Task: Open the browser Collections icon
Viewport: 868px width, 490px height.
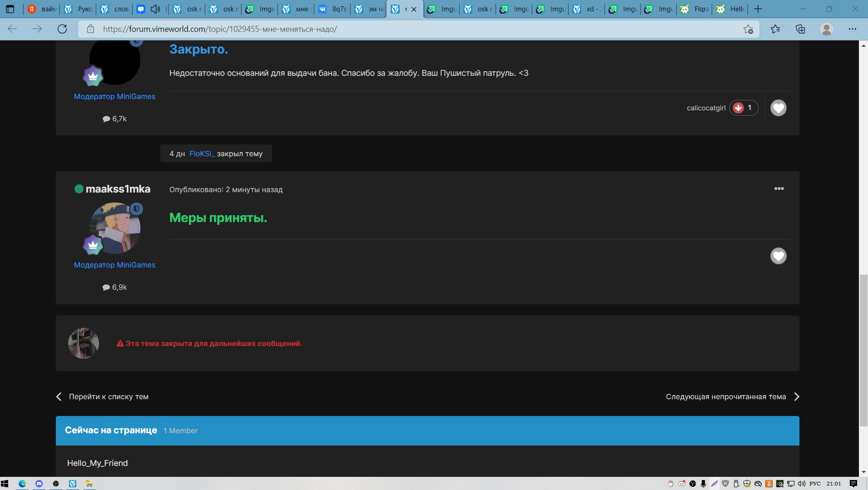Action: pyautogui.click(x=800, y=29)
